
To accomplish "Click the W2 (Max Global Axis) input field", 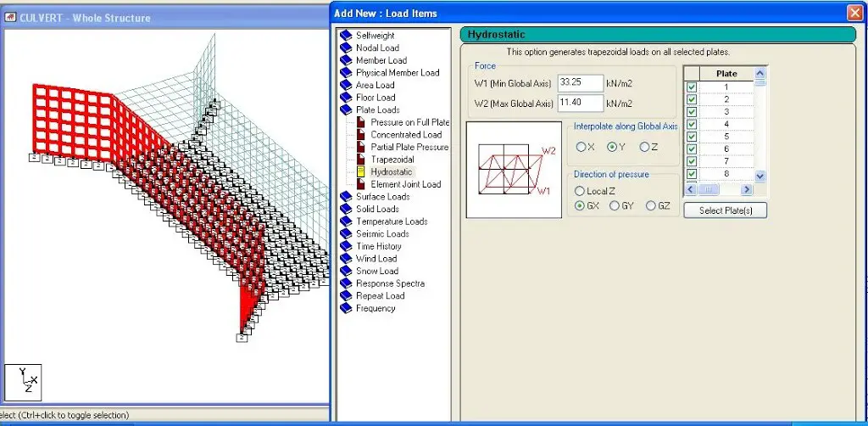I will click(580, 103).
